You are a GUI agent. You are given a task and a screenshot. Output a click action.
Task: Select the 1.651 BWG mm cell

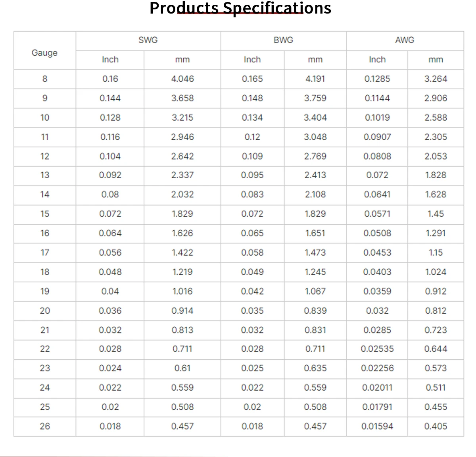[315, 233]
